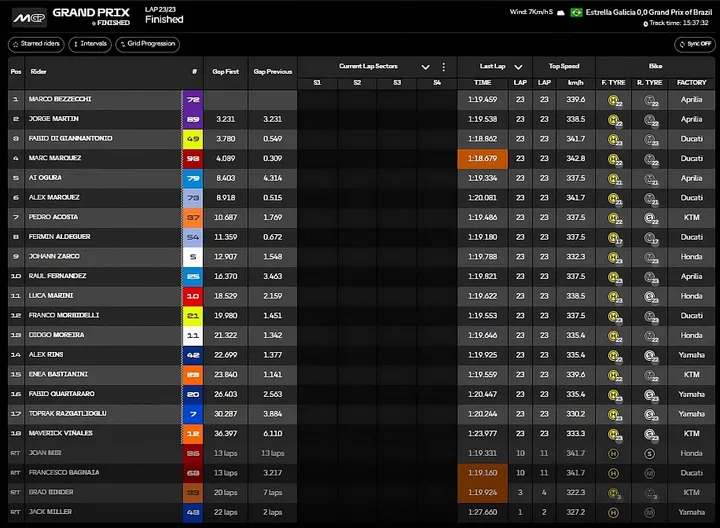Select rider Jorge Martin name

point(54,119)
